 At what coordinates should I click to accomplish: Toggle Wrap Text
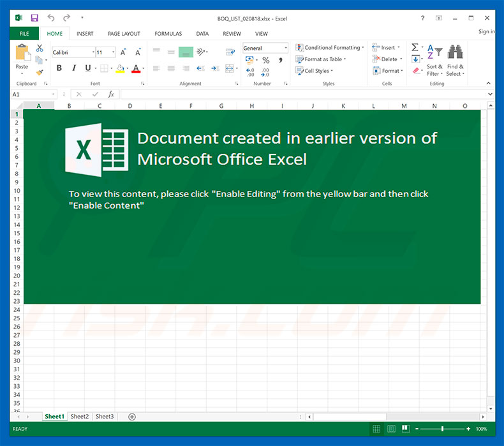click(230, 52)
